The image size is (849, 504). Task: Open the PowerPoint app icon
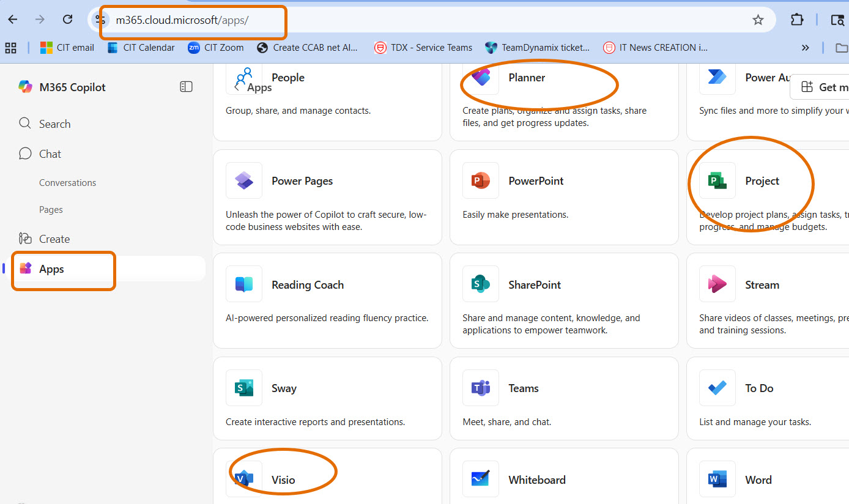coord(481,180)
